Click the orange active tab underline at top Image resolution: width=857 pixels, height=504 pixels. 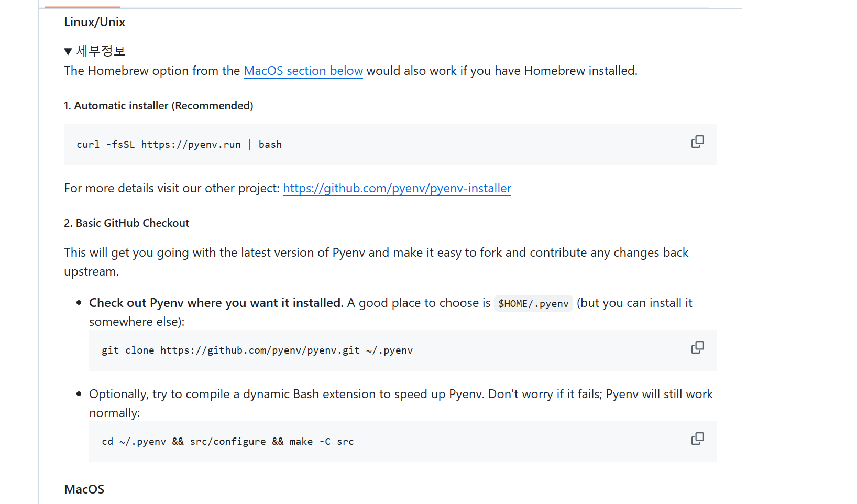click(x=82, y=7)
